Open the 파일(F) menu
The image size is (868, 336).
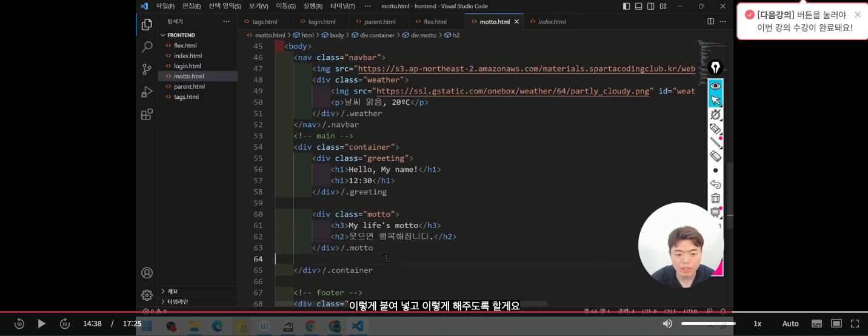165,6
